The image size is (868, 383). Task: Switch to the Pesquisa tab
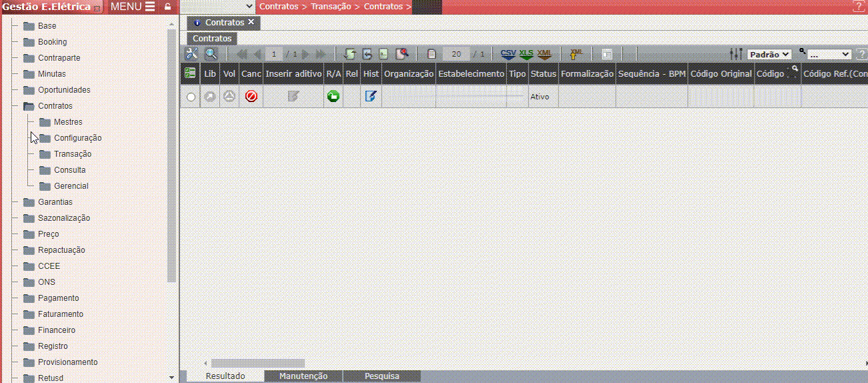pos(381,376)
